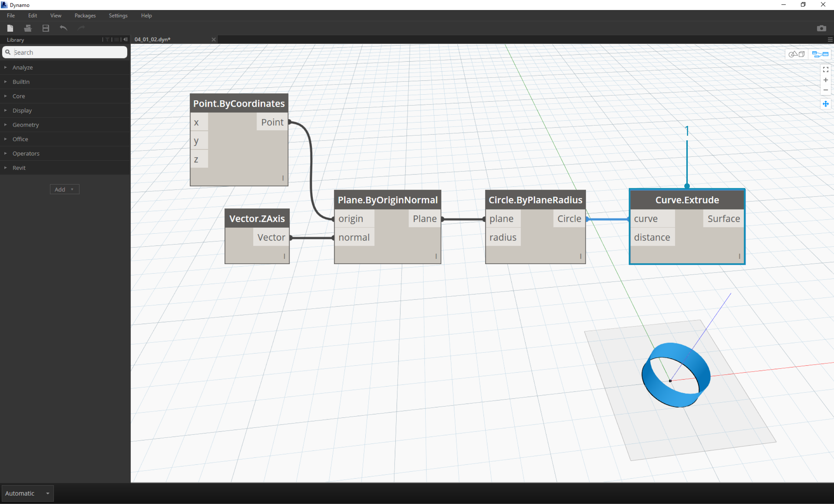Zoom in with the plus button
Image resolution: width=834 pixels, height=504 pixels.
point(826,80)
